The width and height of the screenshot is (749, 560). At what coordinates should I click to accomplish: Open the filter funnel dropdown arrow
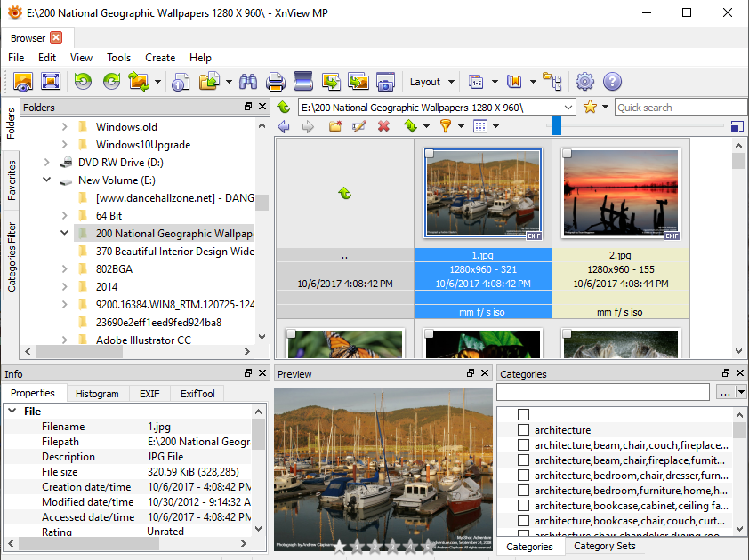[462, 126]
